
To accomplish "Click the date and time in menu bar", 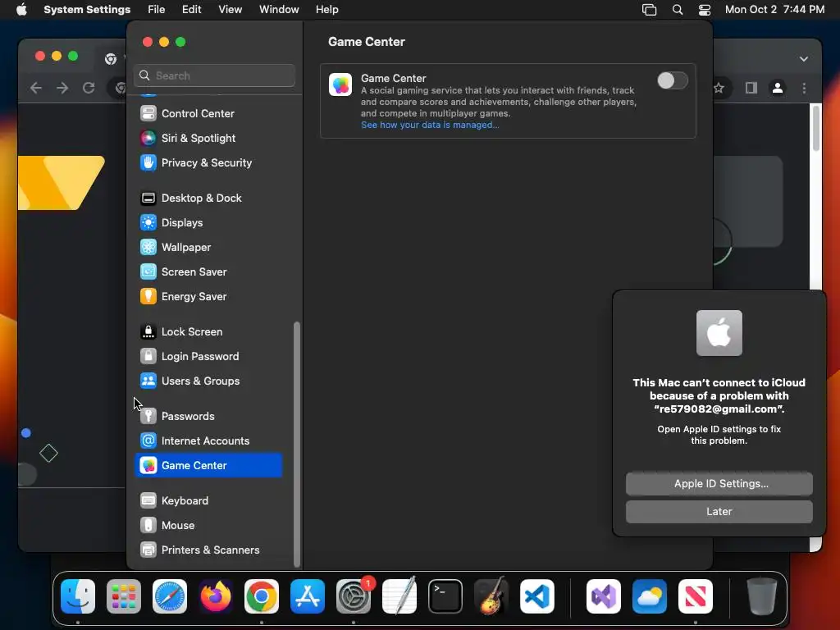I will [774, 10].
